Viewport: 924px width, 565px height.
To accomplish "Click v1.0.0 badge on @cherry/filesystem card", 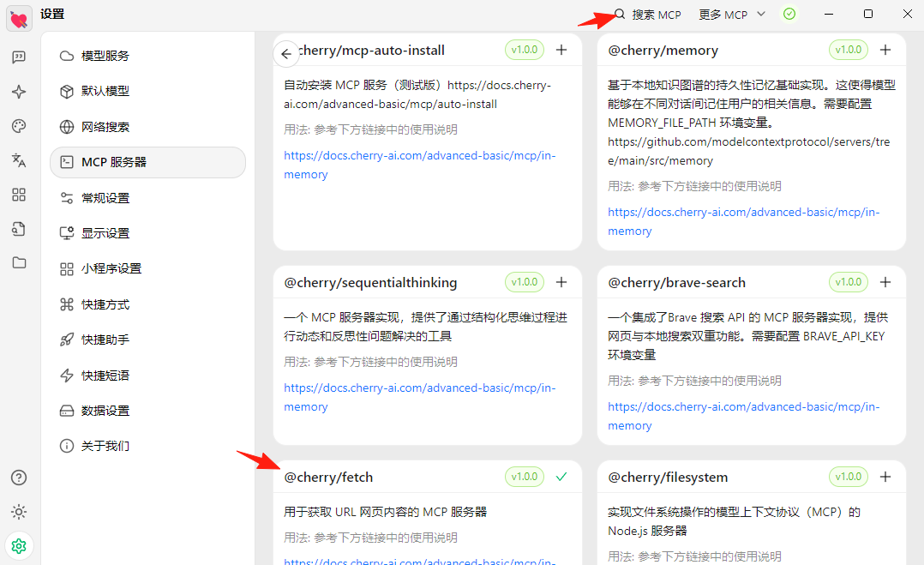I will coord(848,477).
